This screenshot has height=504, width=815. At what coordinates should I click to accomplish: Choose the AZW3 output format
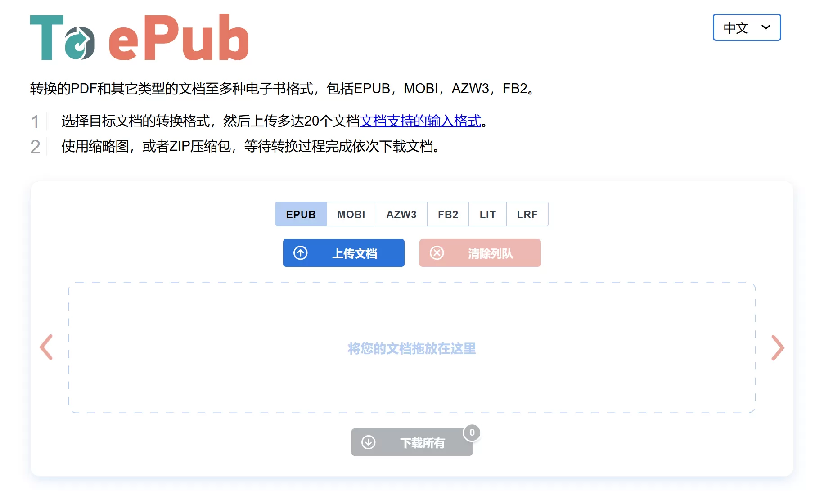(401, 215)
